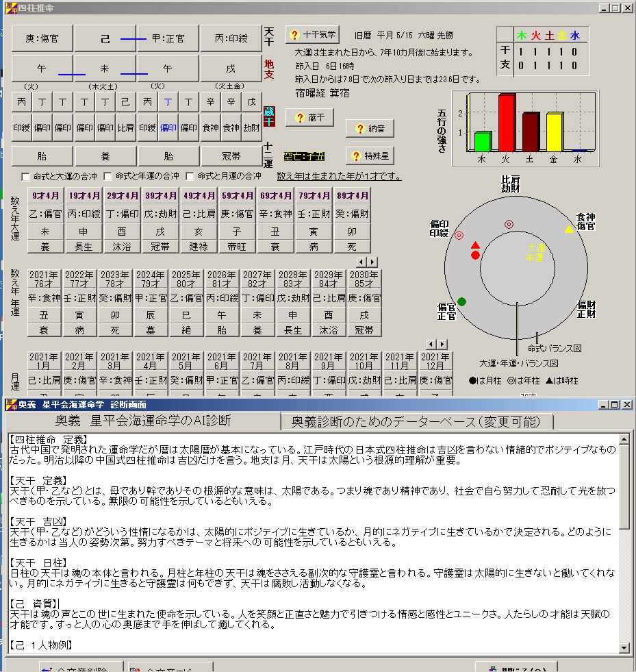Enable 命式と大運の合沖 checkbox
636x672 pixels.
(x=26, y=177)
